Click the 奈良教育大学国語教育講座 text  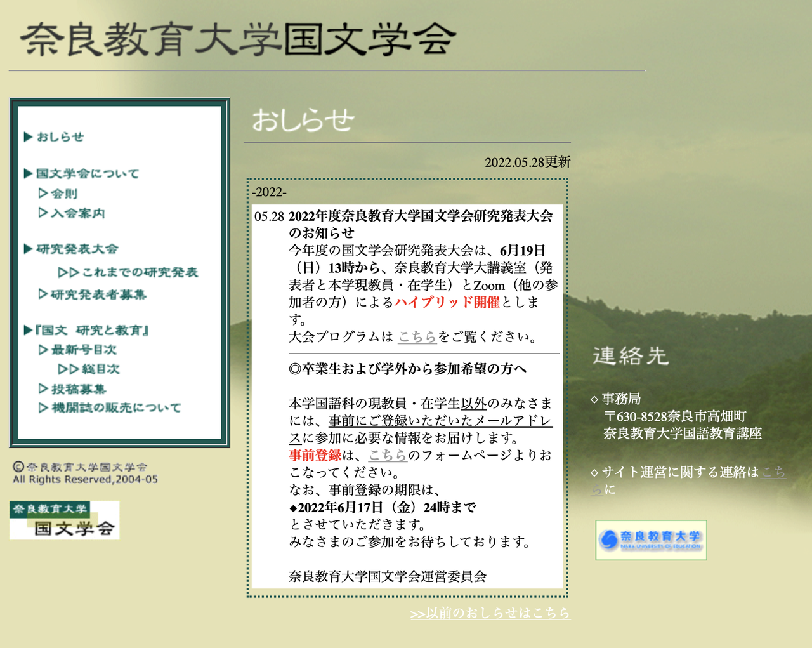683,433
